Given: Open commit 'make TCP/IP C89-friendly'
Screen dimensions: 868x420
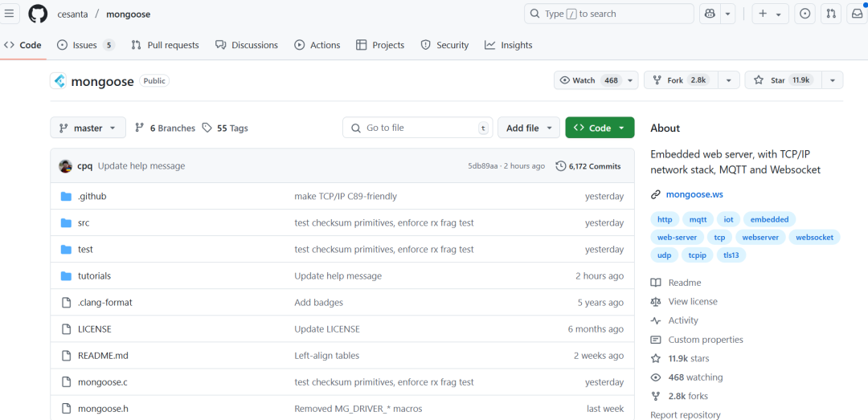Looking at the screenshot, I should [x=346, y=197].
